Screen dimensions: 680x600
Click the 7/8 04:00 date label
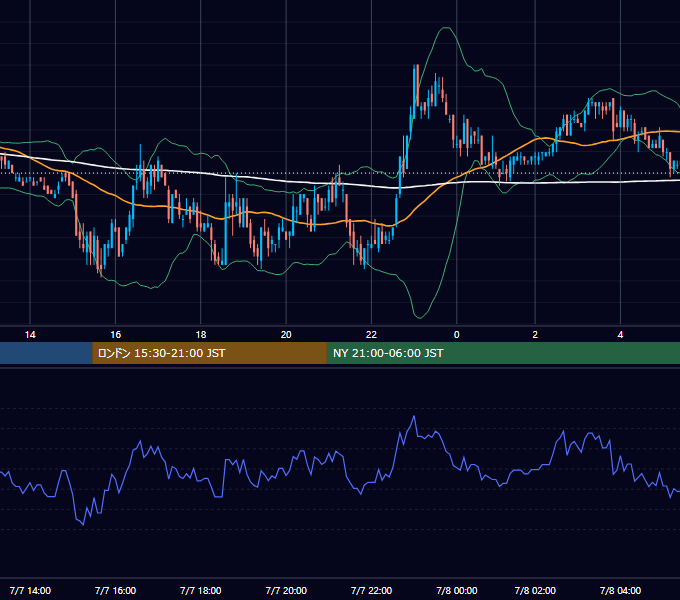coord(620,590)
